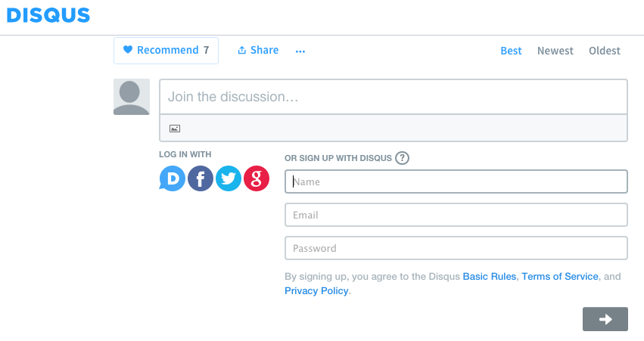
Task: Open the Basic Rules link
Action: tap(490, 277)
